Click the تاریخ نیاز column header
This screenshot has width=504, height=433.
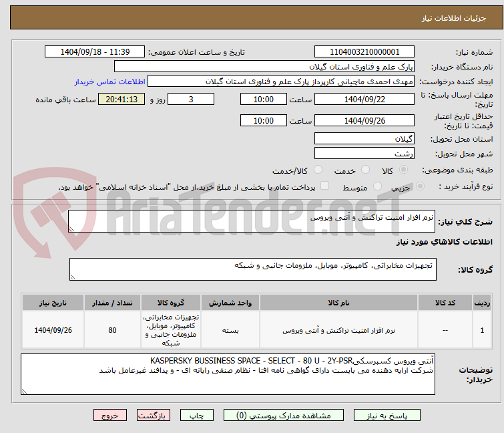coord(53,303)
